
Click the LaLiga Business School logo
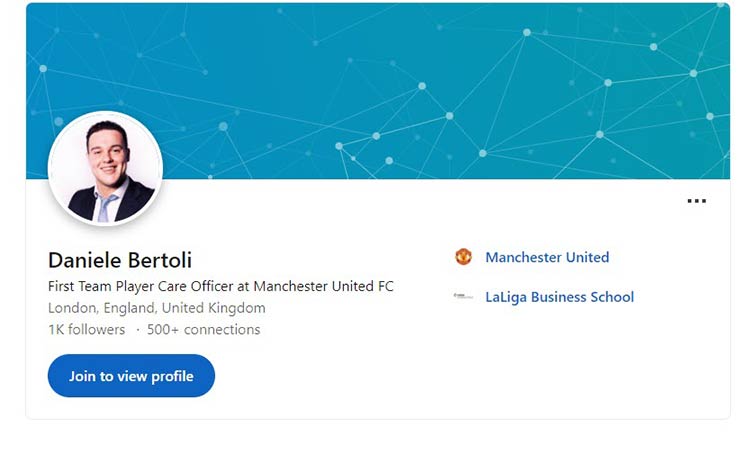pyautogui.click(x=463, y=297)
